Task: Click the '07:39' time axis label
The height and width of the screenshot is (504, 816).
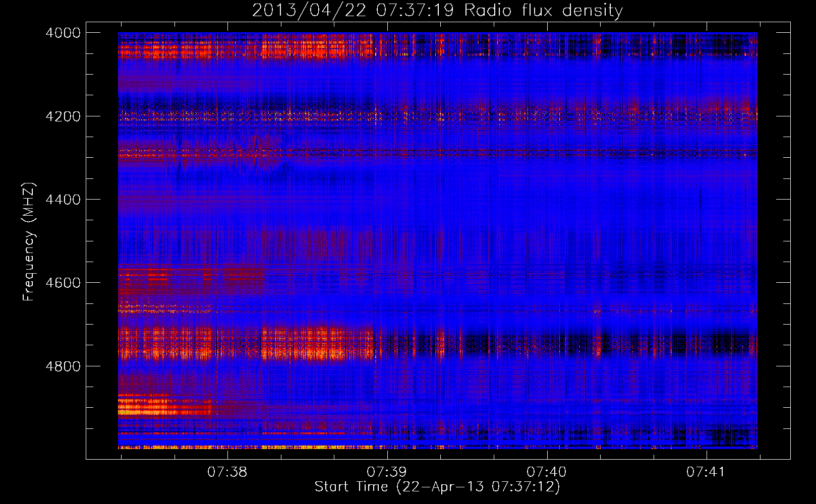Action: tap(387, 472)
